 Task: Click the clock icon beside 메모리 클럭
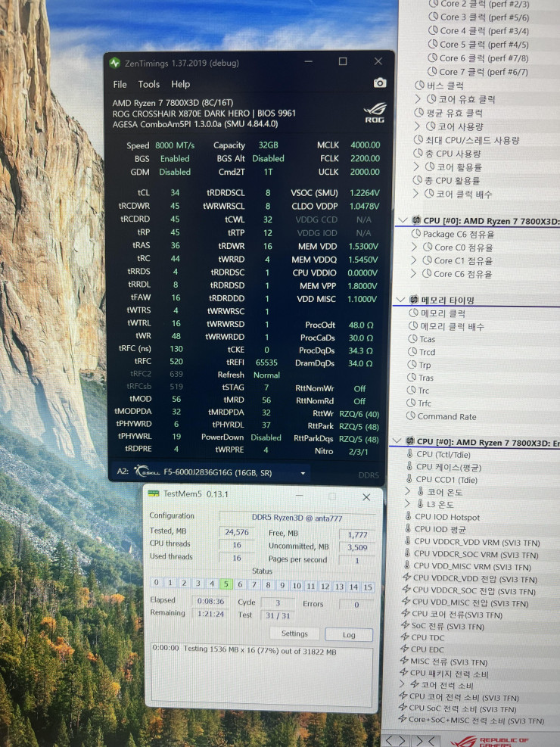(413, 313)
